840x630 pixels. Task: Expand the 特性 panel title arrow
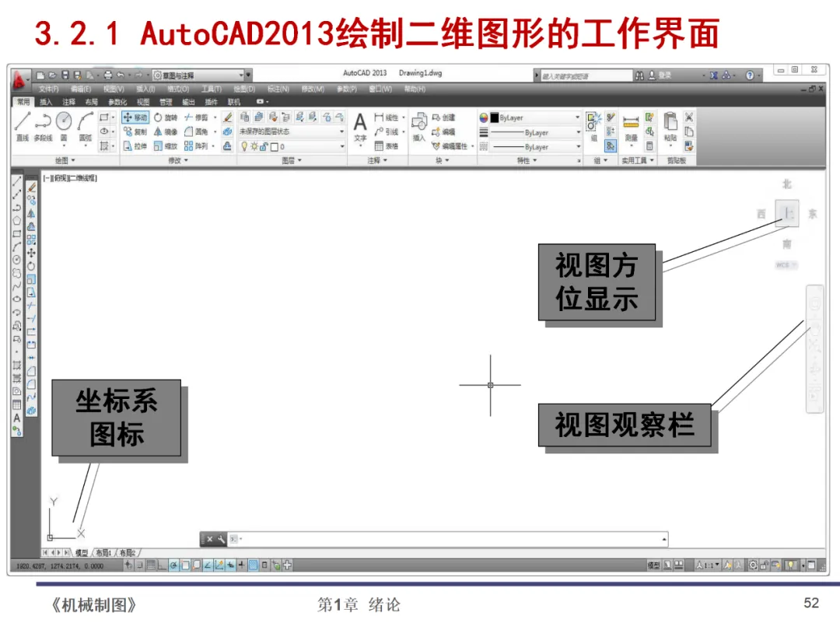click(534, 160)
